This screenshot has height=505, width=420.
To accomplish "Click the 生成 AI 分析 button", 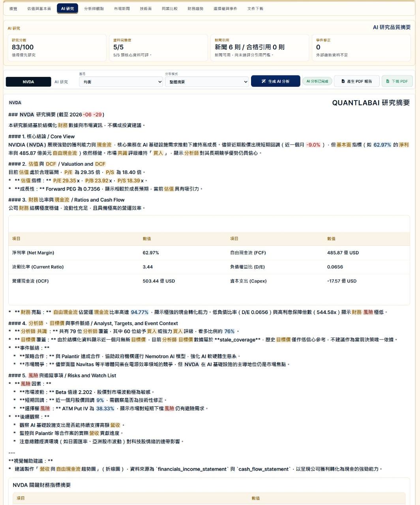I will point(276,81).
